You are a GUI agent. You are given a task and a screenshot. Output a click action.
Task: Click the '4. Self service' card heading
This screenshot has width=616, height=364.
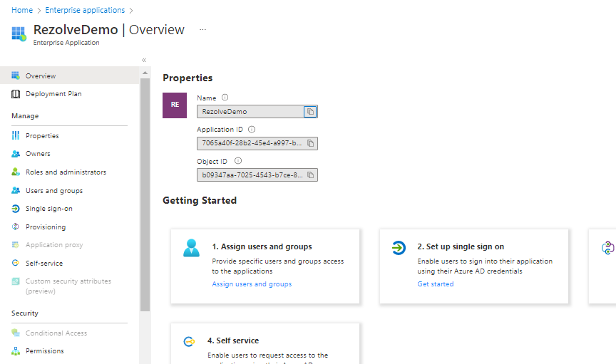[233, 340]
